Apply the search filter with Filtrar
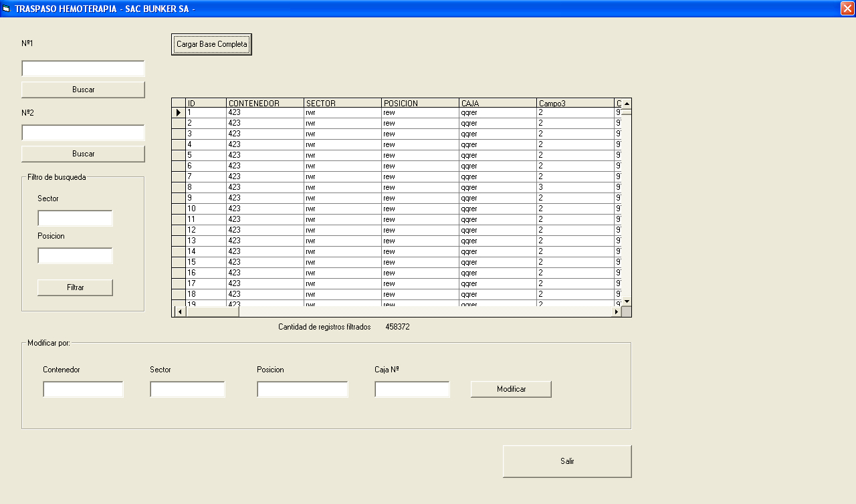Viewport: 856px width, 504px height. (75, 287)
